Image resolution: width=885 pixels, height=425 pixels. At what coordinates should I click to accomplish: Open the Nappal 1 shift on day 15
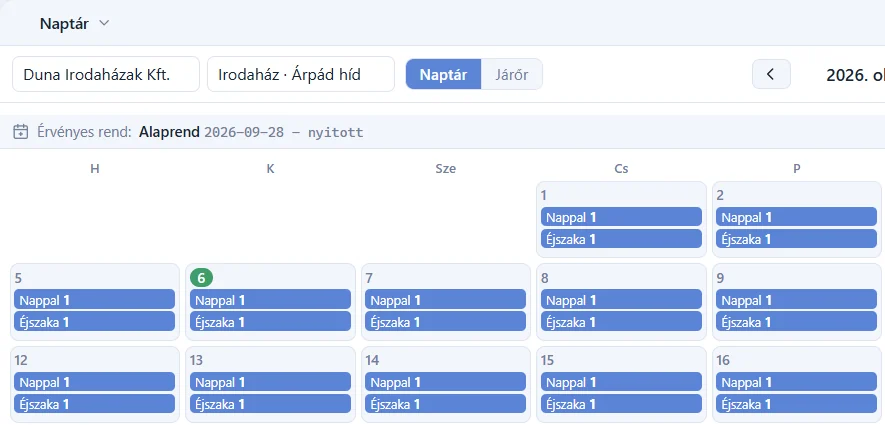621,382
